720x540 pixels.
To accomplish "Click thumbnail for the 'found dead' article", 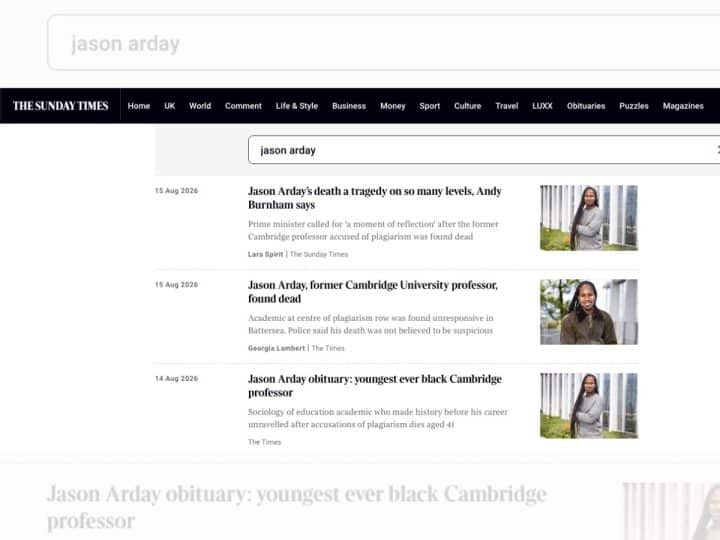I will (589, 312).
